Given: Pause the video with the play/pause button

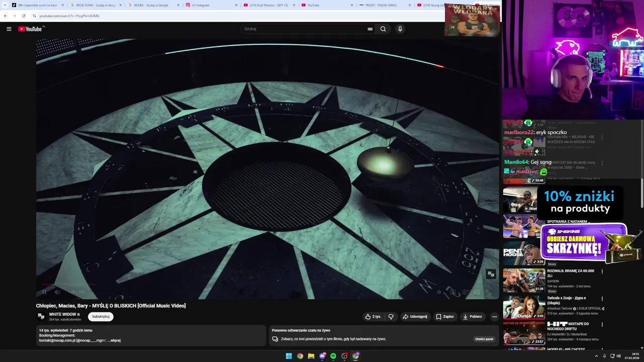Looking at the screenshot, I should pyautogui.click(x=44, y=292).
